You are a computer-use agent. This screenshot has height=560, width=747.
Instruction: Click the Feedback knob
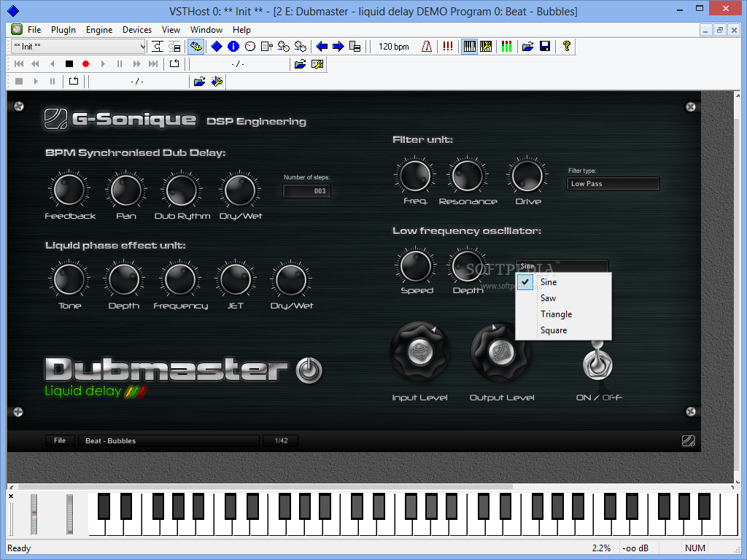point(69,190)
